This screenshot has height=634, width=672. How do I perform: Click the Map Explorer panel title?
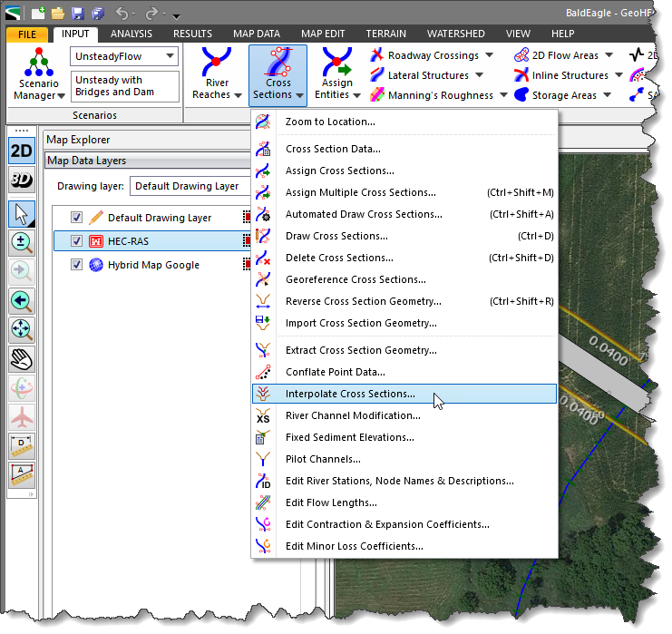78,140
